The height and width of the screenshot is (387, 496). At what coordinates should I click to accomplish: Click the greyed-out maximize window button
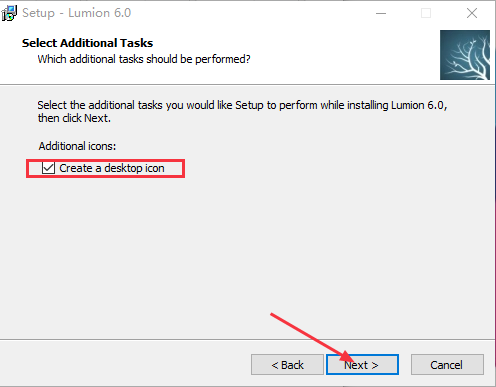click(x=426, y=13)
